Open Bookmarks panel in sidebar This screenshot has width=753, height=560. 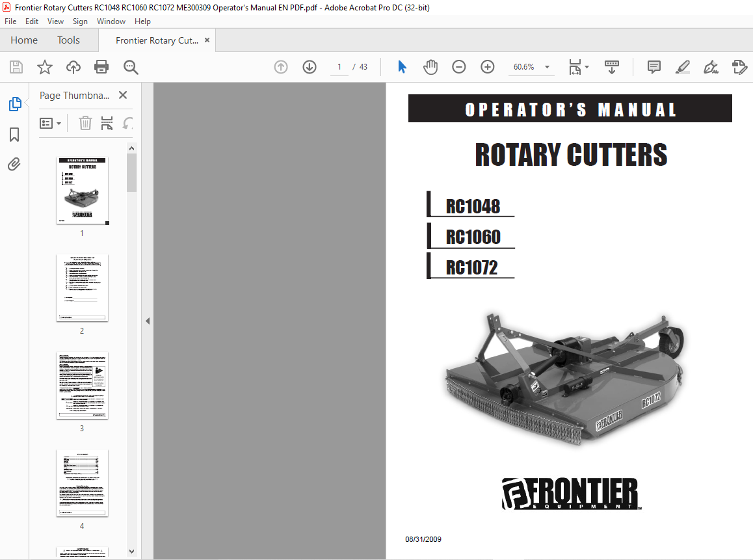pos(14,135)
